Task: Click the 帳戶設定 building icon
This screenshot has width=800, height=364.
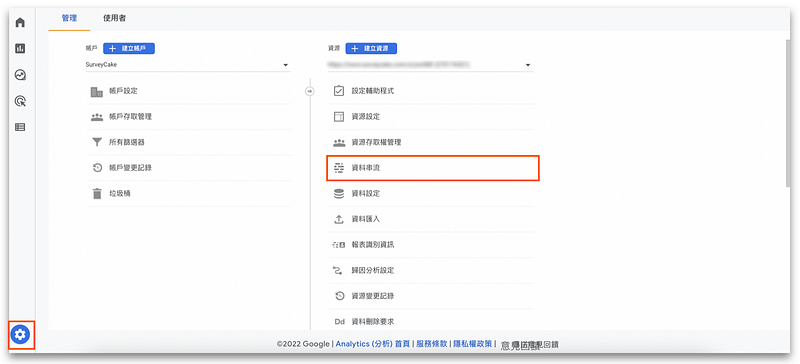Action: [x=97, y=91]
